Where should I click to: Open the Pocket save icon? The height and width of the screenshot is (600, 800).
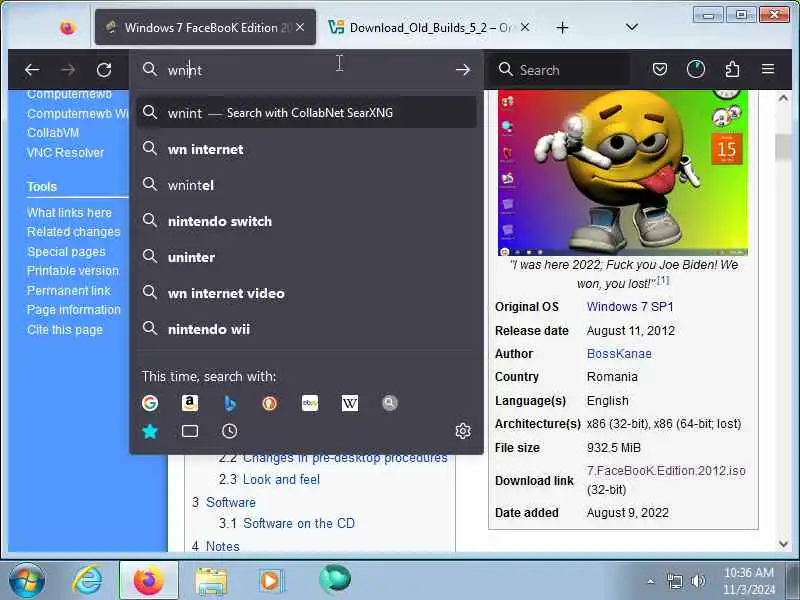pos(660,69)
